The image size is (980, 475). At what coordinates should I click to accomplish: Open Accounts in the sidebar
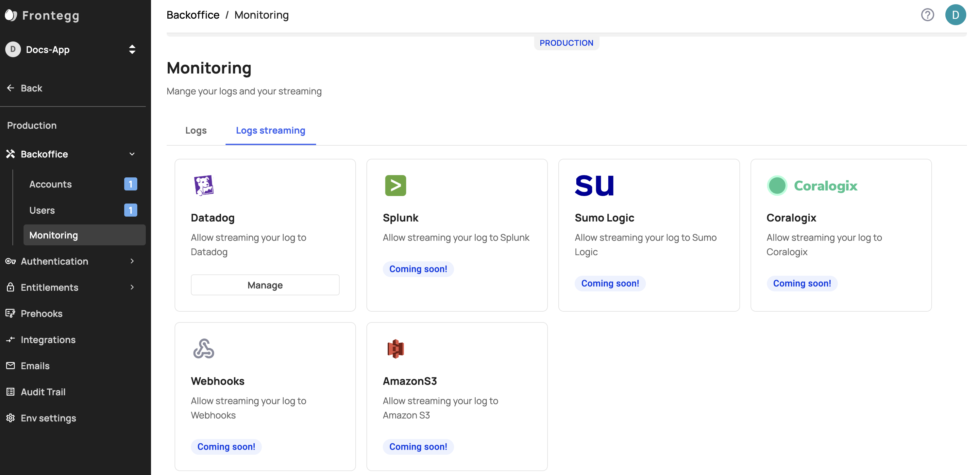click(x=50, y=184)
